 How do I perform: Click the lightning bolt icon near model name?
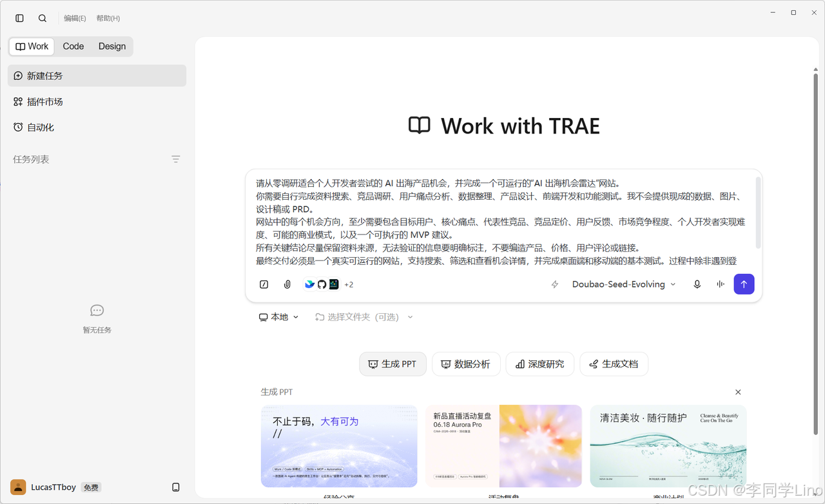coord(554,284)
